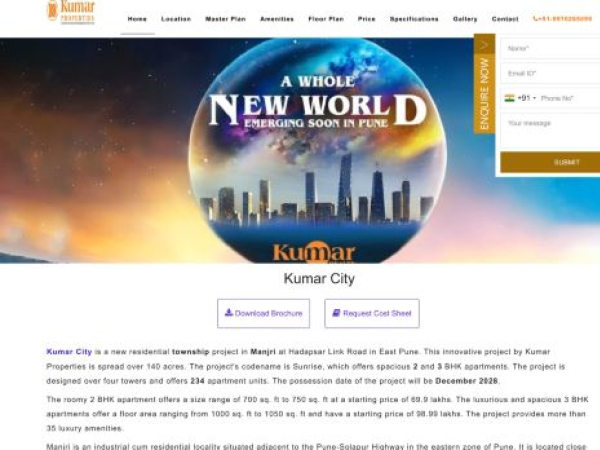
Task: Open the Home menu item
Action: coord(137,19)
